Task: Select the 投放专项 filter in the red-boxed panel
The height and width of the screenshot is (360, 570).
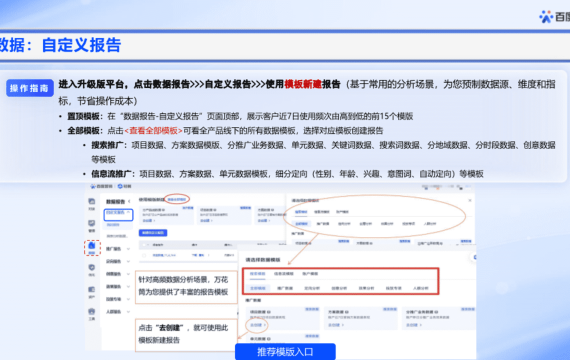Action: (x=393, y=288)
